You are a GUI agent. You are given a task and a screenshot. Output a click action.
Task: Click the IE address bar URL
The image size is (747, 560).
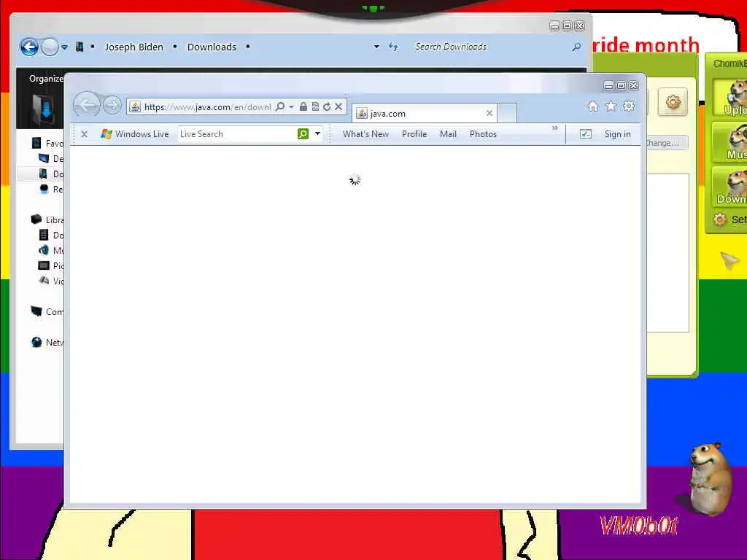coord(208,107)
